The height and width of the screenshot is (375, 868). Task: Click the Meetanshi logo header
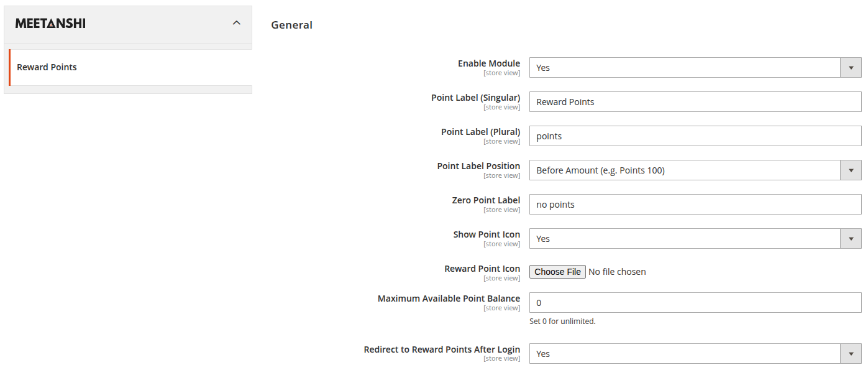coord(50,24)
